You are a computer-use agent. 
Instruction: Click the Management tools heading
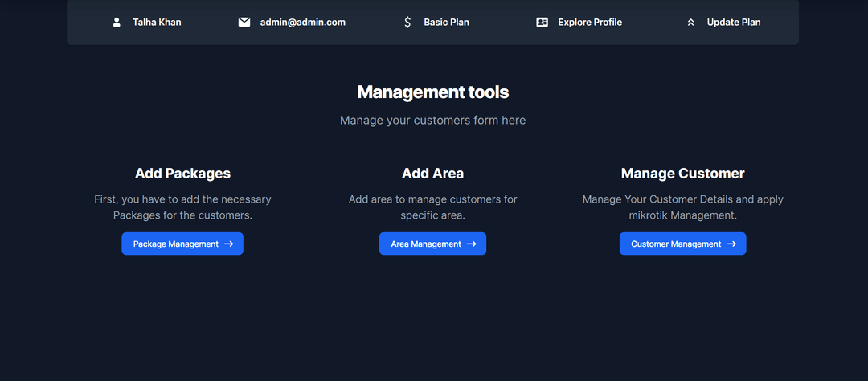click(433, 92)
